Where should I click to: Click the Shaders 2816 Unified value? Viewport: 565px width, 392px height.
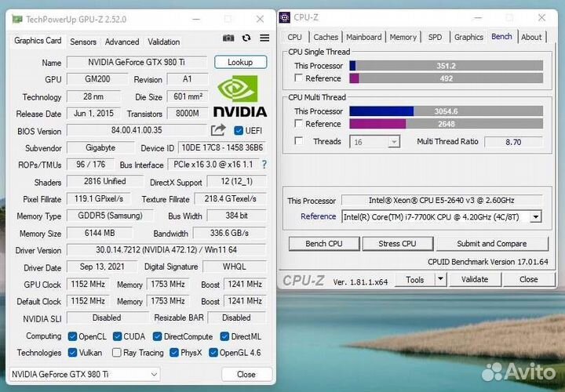pyautogui.click(x=105, y=181)
